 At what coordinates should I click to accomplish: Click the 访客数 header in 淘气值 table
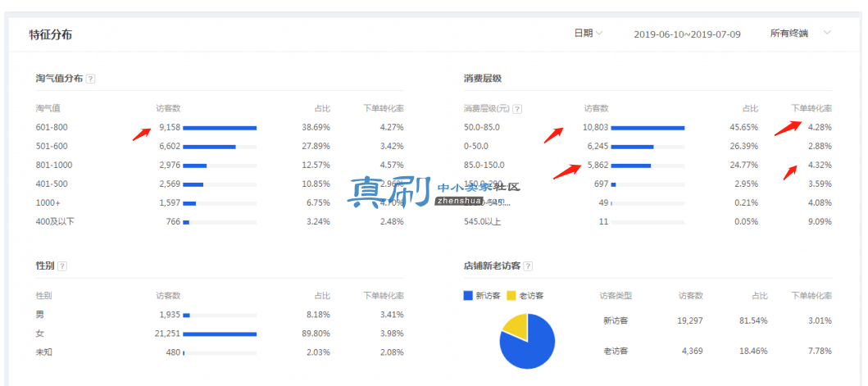pyautogui.click(x=168, y=108)
